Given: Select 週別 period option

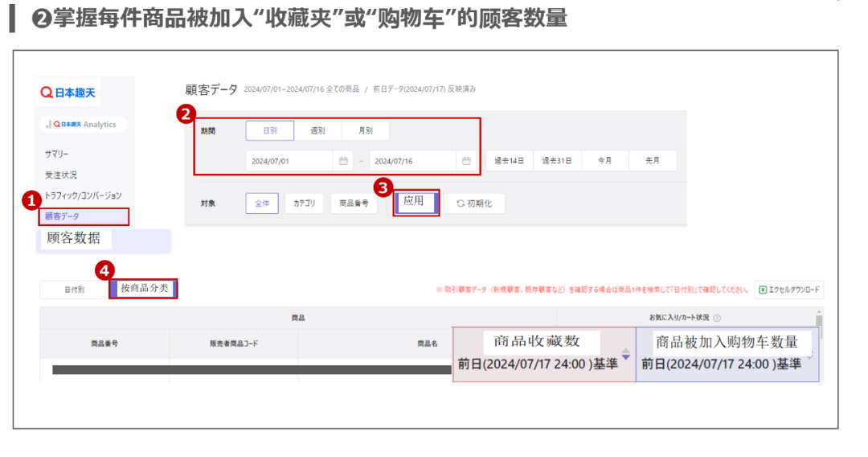Looking at the screenshot, I should tap(317, 130).
